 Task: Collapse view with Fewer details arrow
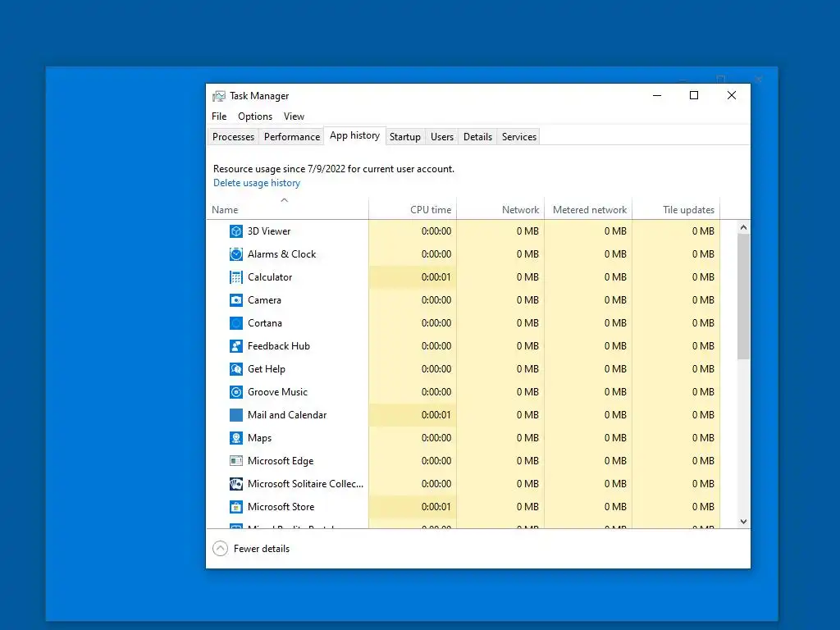[x=220, y=549]
